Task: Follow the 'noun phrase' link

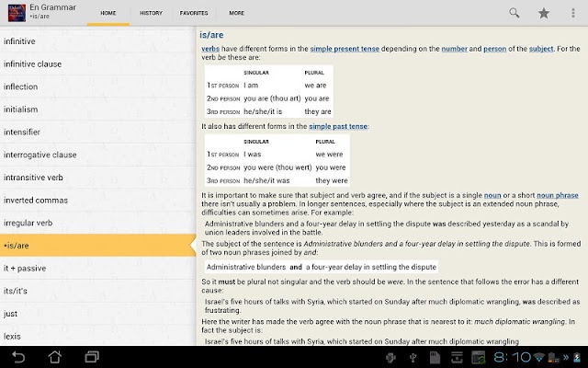Action: (x=558, y=195)
